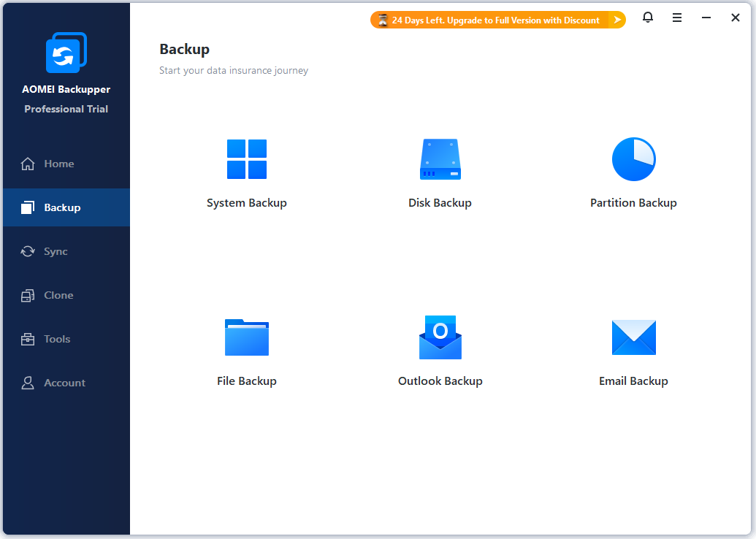Click the Outlook Backup label
Image resolution: width=756 pixels, height=539 pixels.
[440, 381]
